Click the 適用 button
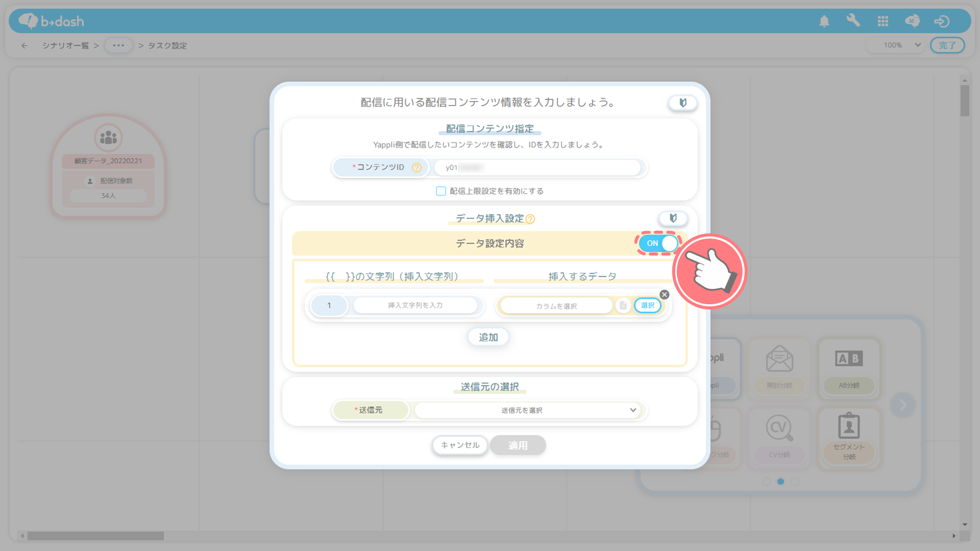 [518, 445]
